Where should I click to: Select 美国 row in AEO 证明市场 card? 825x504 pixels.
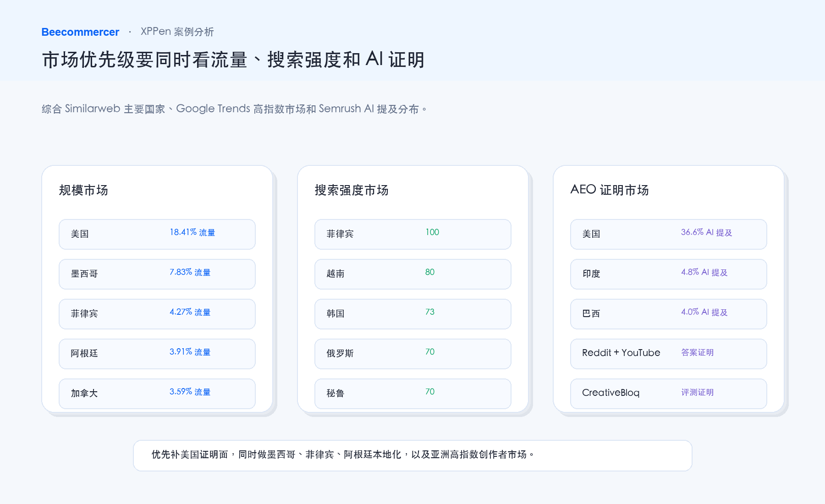669,234
